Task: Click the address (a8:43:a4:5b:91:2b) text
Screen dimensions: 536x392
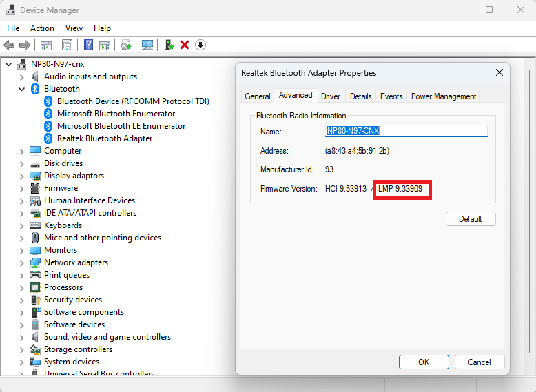Action: [358, 151]
